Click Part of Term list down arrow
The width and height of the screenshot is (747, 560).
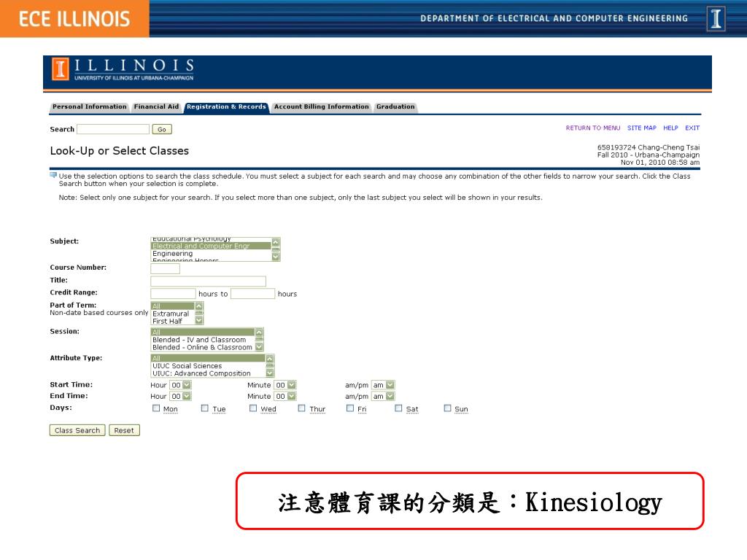(x=199, y=321)
